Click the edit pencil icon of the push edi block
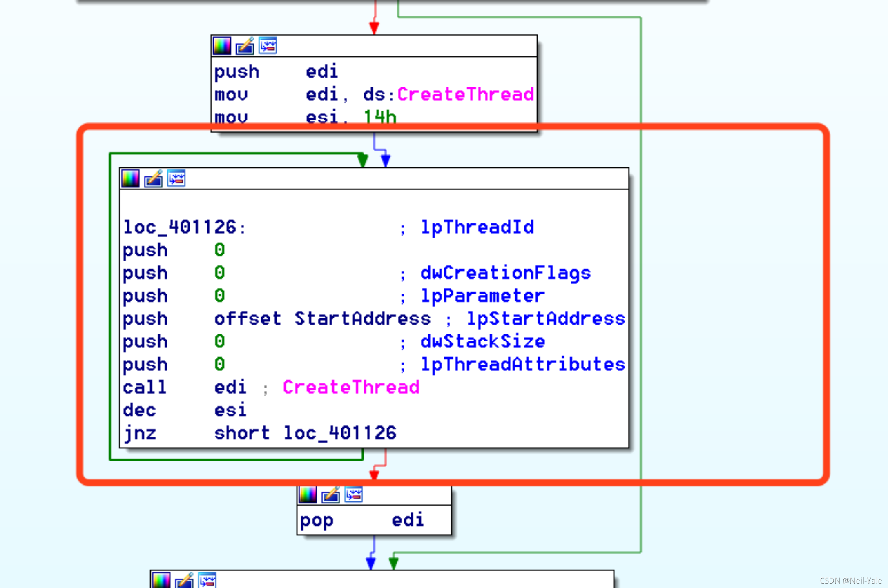Viewport: 888px width, 588px height. coord(245,46)
